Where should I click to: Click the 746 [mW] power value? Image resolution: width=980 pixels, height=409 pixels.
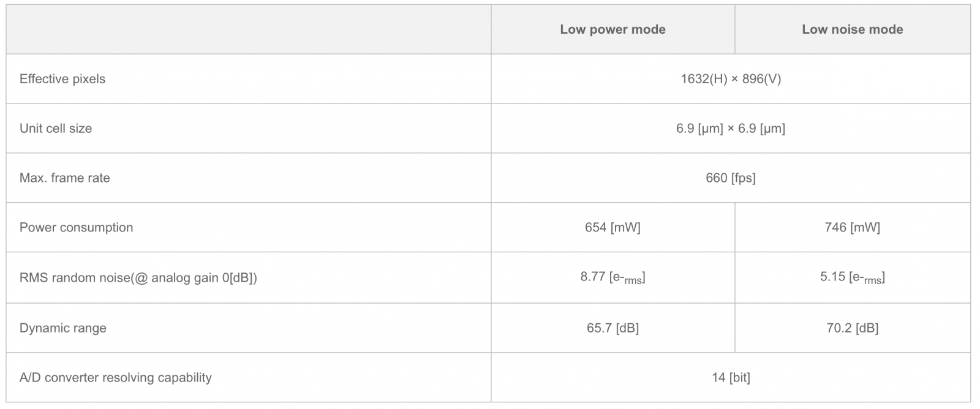(852, 227)
